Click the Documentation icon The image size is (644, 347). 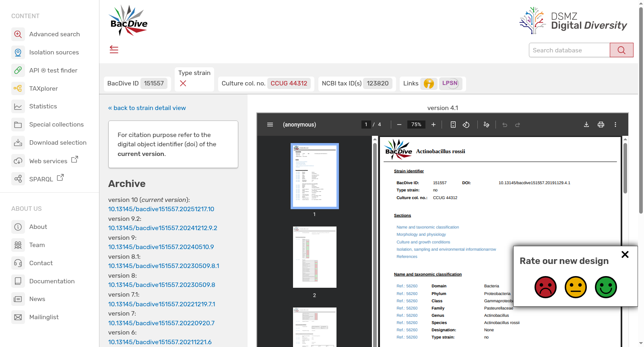click(18, 281)
